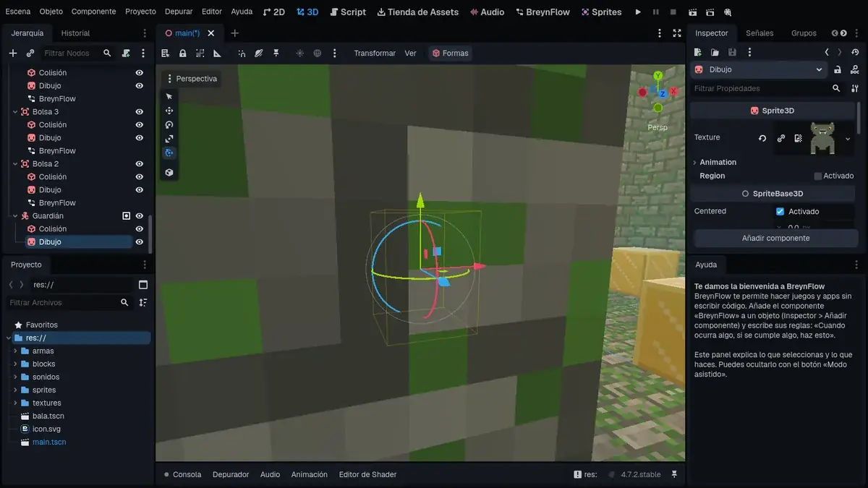Click the load resource folder icon in Inspector
The height and width of the screenshot is (488, 868).
click(x=715, y=52)
